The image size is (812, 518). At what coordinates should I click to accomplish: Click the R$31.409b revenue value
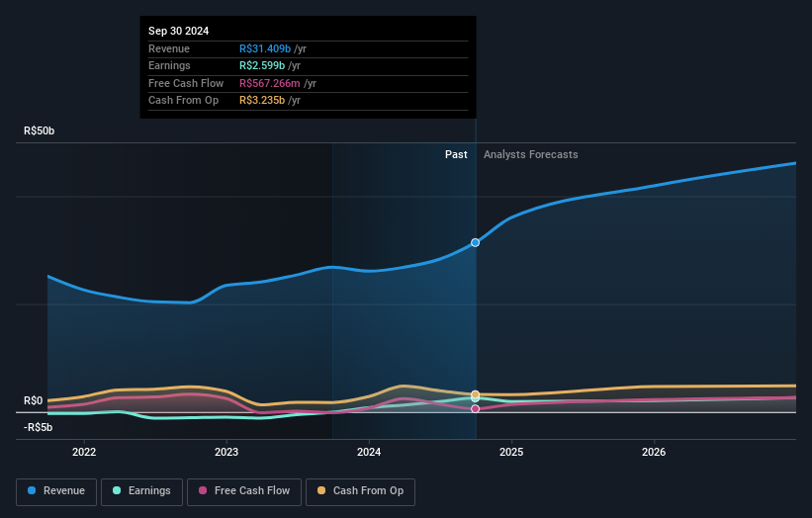(x=265, y=48)
